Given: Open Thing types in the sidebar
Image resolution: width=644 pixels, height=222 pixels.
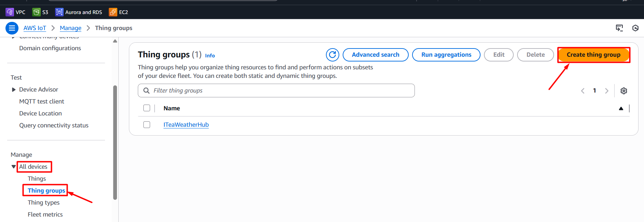Looking at the screenshot, I should coord(43,203).
